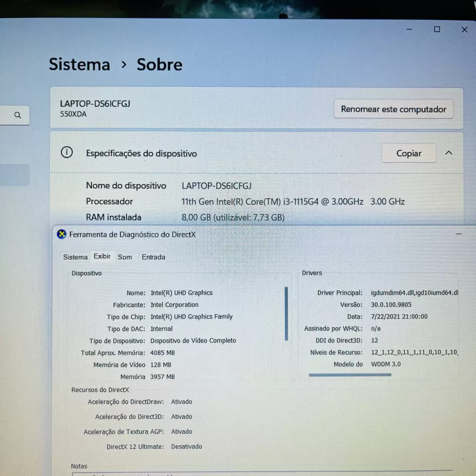Image resolution: width=476 pixels, height=476 pixels.
Task: Click the Intel(R) UHD Graphics Family chip value
Action: click(191, 317)
